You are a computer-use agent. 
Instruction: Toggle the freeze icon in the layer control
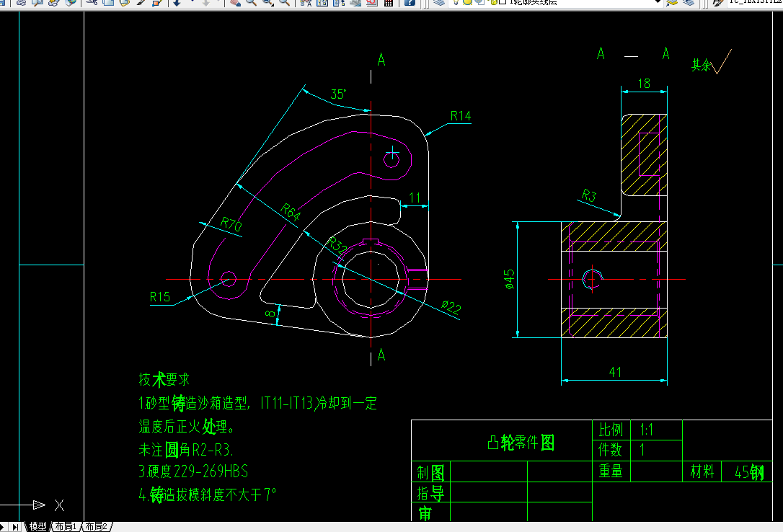466,4
